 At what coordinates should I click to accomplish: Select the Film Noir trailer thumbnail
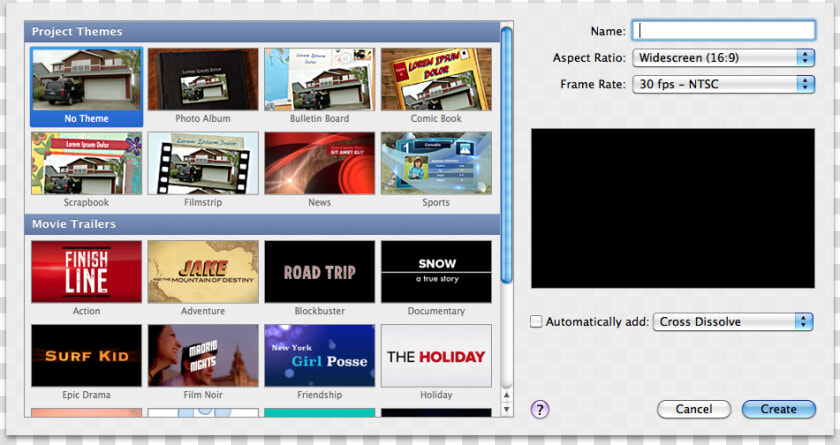(x=203, y=356)
